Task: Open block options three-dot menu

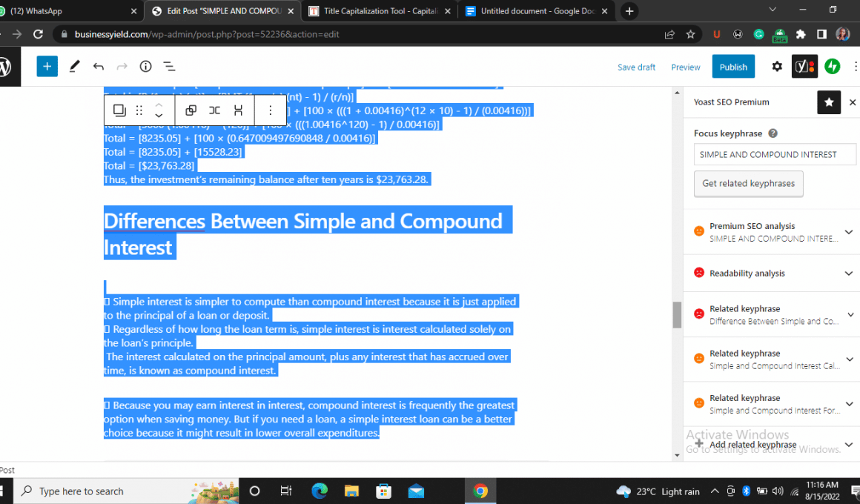Action: 270,110
